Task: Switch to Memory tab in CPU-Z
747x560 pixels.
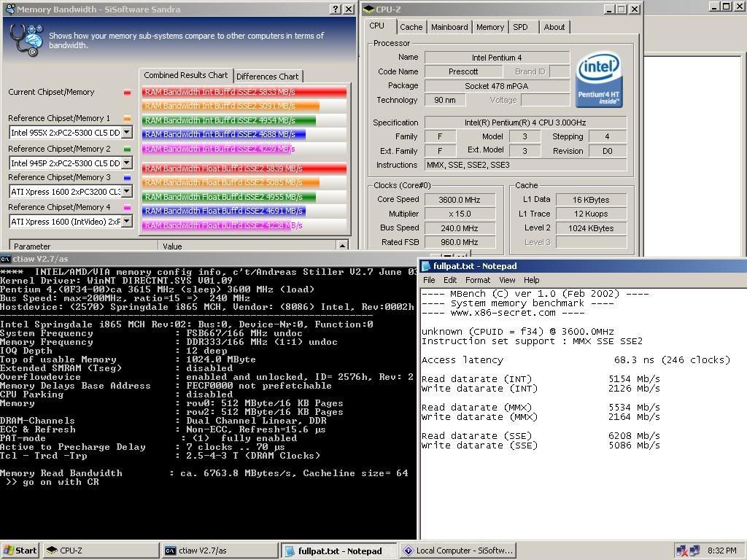Action: point(489,27)
